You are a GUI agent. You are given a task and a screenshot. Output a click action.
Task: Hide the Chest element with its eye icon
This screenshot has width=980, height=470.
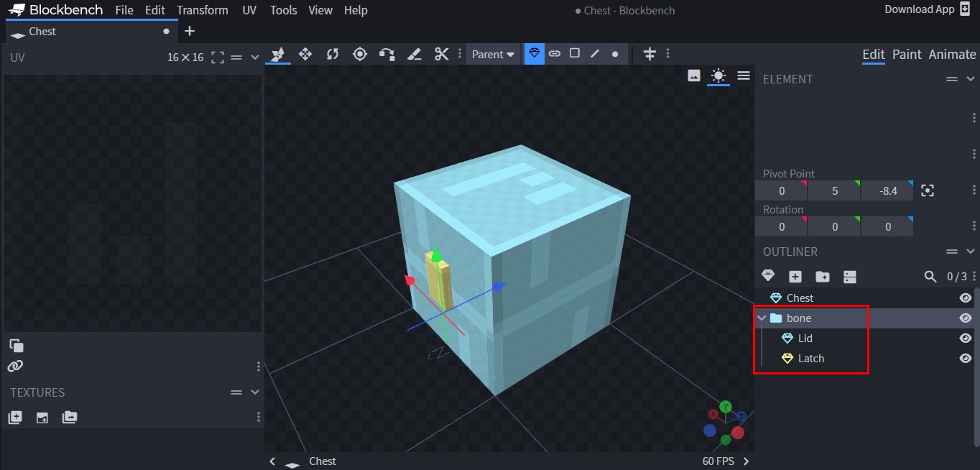click(x=966, y=298)
